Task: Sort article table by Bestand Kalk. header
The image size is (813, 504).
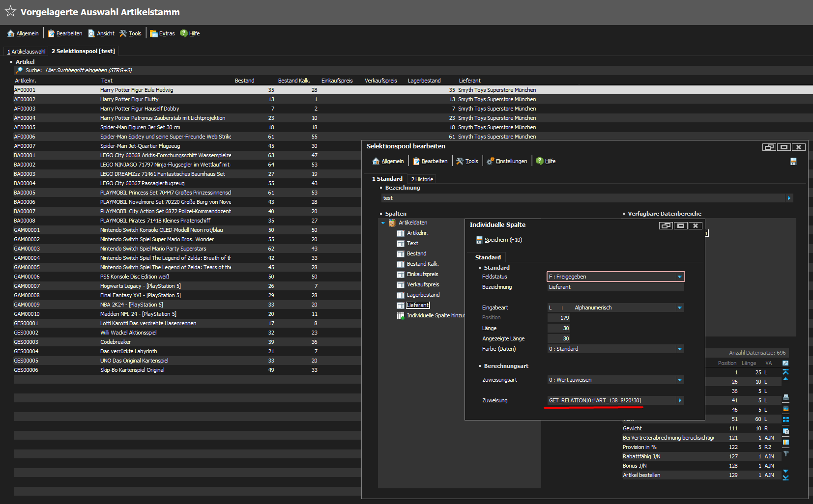Action: [x=294, y=81]
